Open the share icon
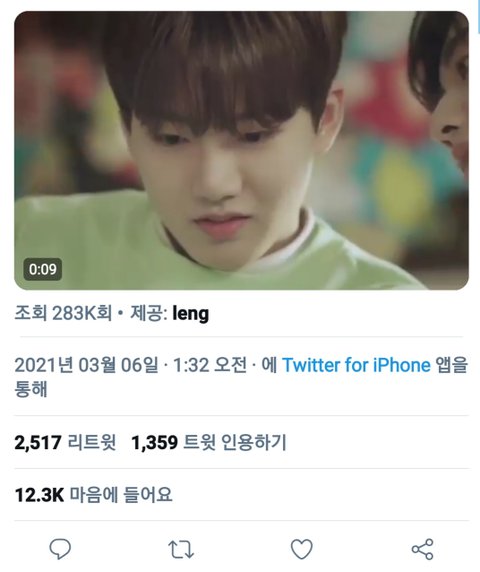This screenshot has width=480, height=572. tap(422, 549)
